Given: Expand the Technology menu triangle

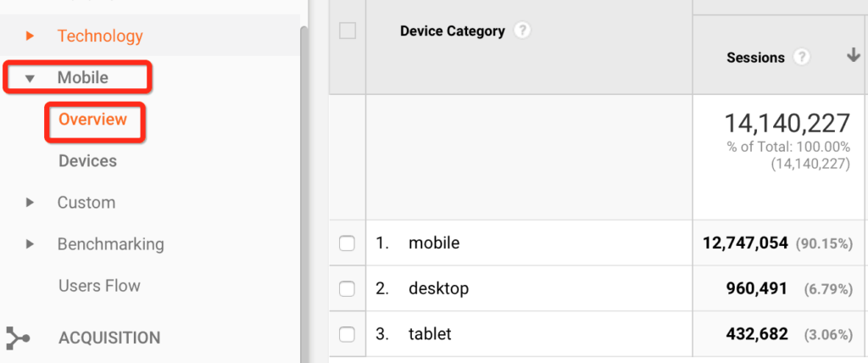Looking at the screenshot, I should [30, 36].
